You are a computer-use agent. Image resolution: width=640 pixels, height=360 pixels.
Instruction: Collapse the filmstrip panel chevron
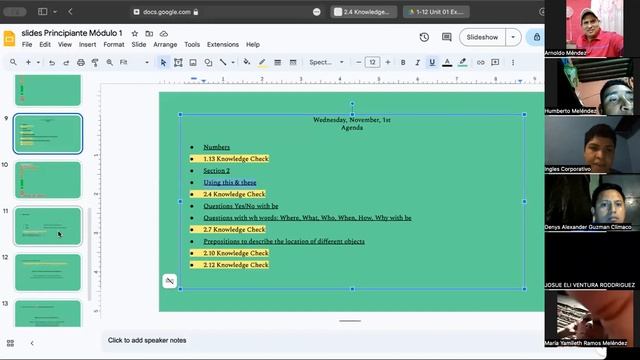pos(32,343)
